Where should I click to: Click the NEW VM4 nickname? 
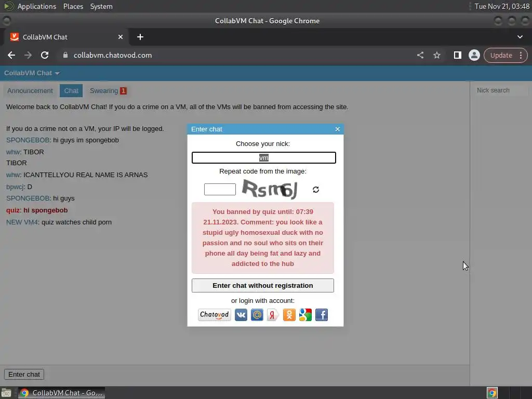pos(22,222)
